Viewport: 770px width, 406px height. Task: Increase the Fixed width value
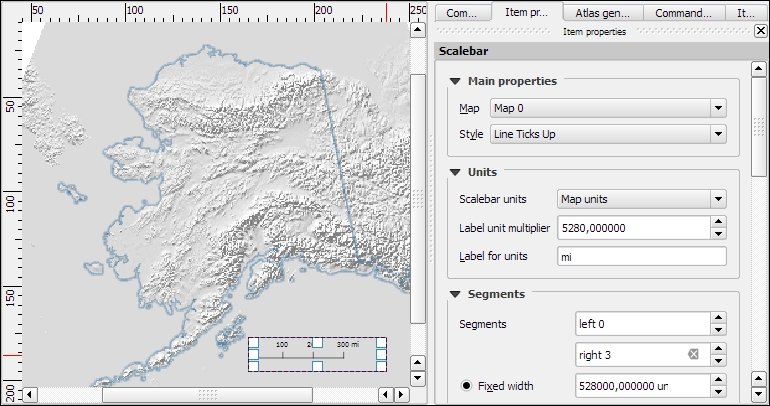click(718, 380)
